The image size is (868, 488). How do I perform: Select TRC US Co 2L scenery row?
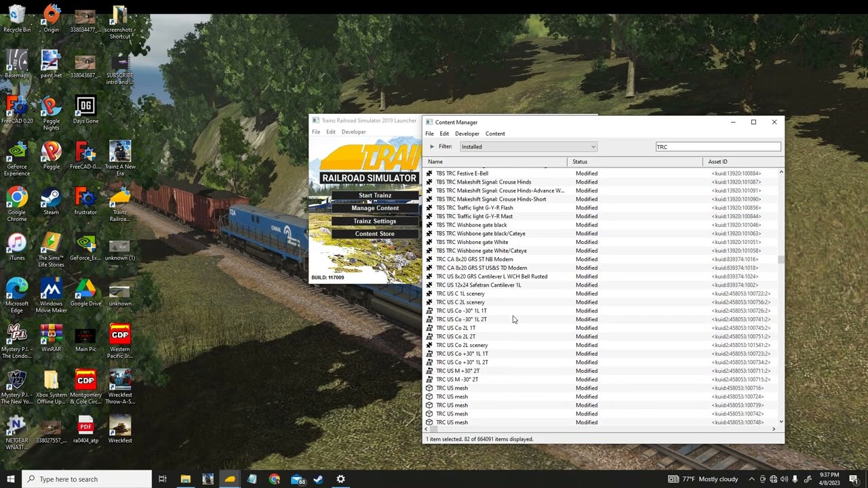pos(600,345)
